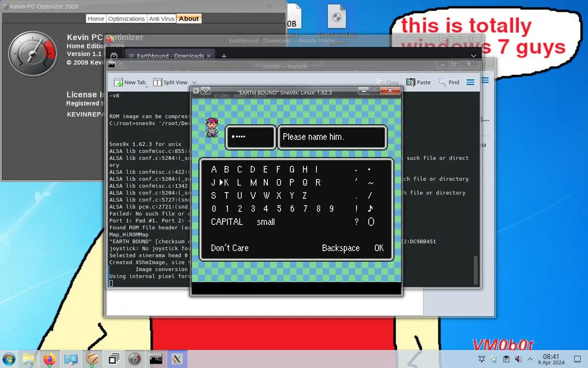
Task: Click the show desktop button at taskbar end
Action: pyautogui.click(x=577, y=359)
